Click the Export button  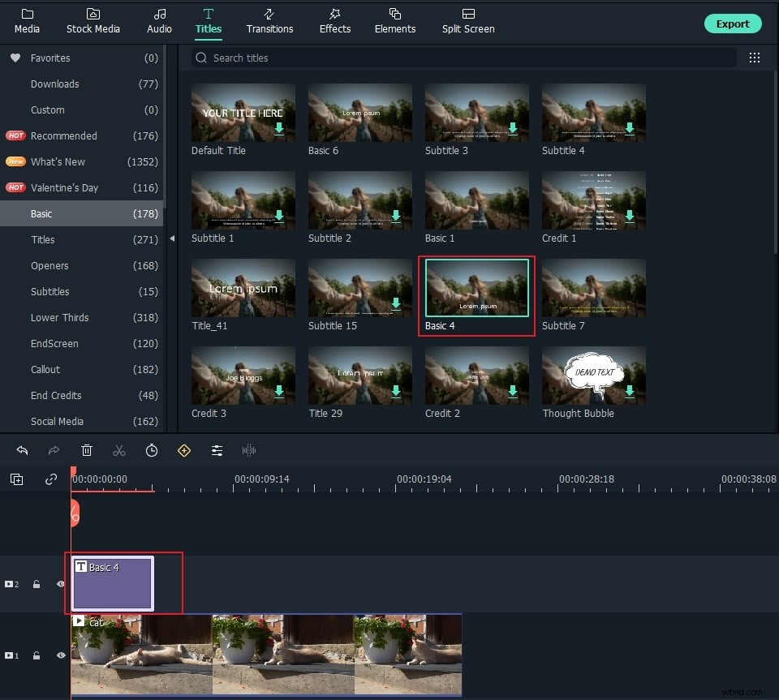click(x=733, y=24)
